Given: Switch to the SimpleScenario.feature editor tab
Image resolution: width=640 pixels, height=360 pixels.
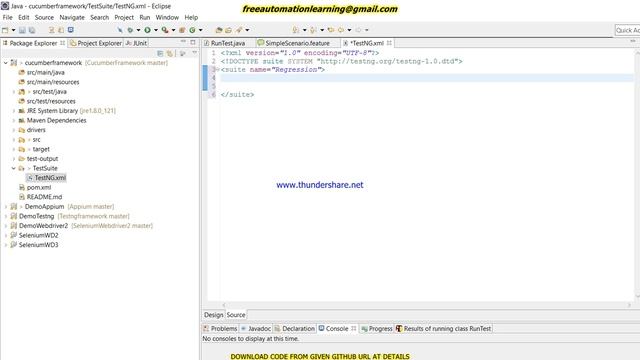Looking at the screenshot, I should [297, 43].
